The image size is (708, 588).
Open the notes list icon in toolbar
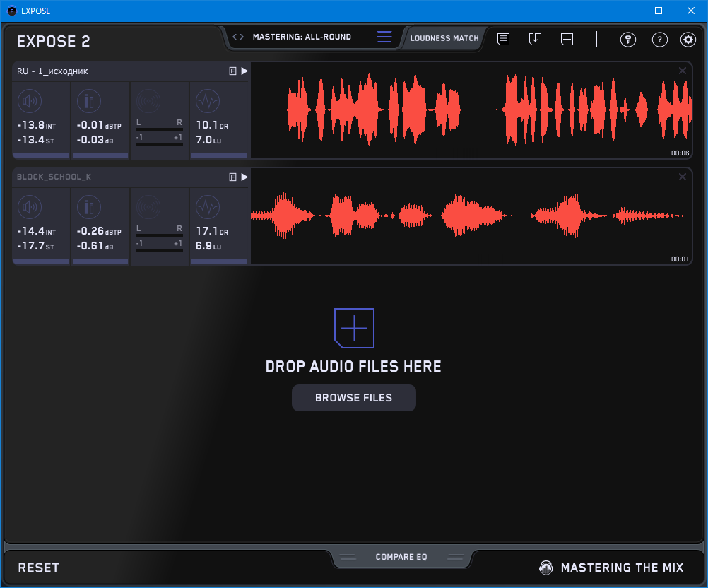pos(504,40)
